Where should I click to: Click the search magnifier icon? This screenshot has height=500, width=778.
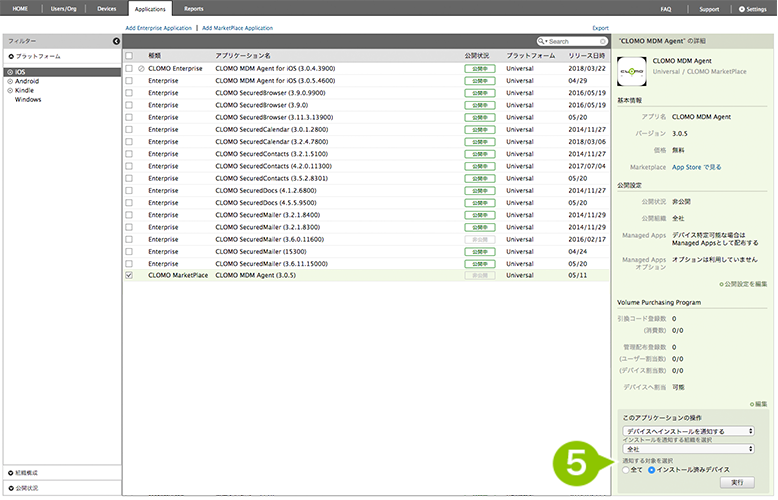click(541, 41)
